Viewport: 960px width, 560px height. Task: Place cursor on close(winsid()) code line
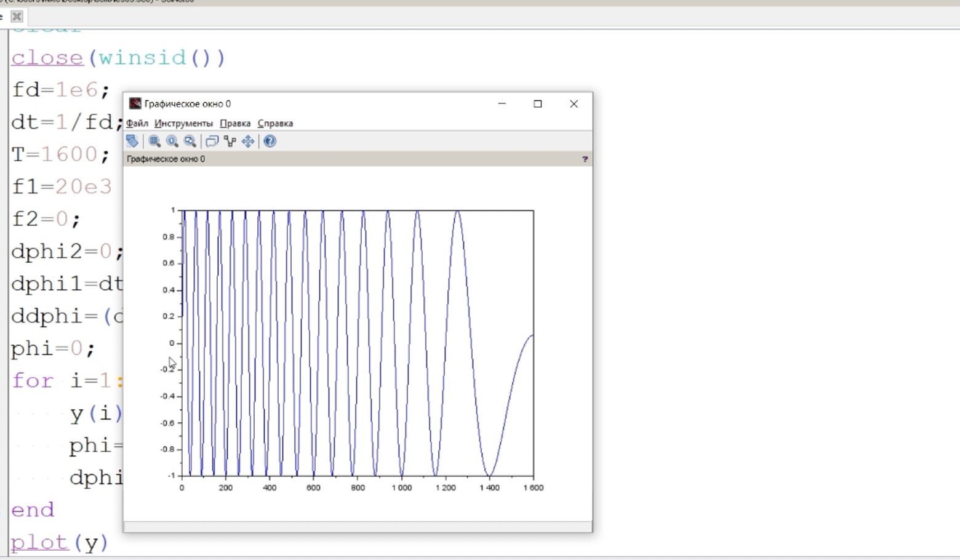[x=118, y=58]
